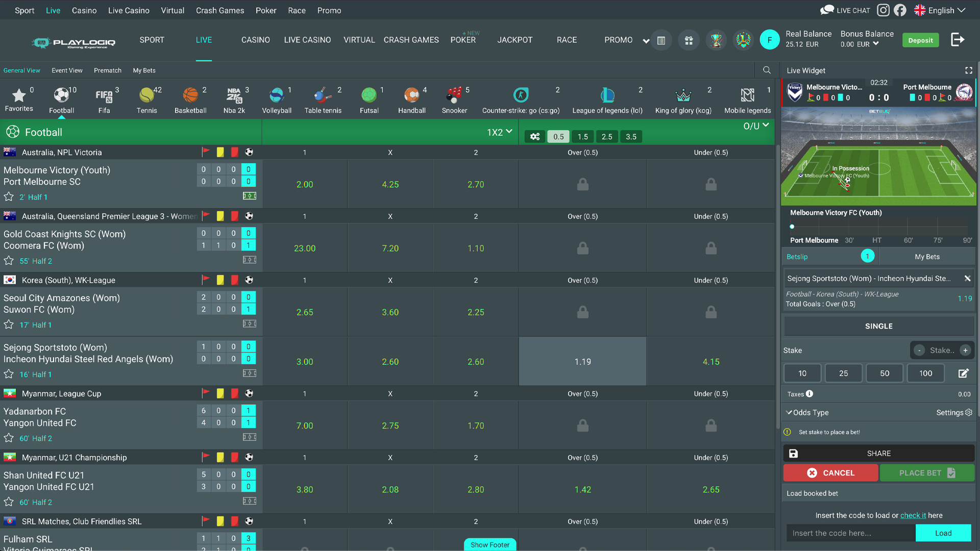
Task: Open the SINGLE bet type selector
Action: (878, 326)
